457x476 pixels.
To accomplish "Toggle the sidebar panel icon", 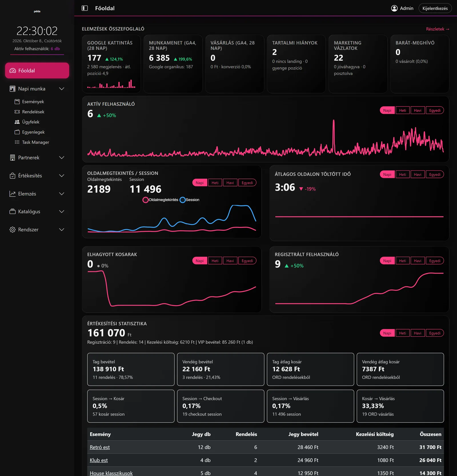I will point(85,8).
